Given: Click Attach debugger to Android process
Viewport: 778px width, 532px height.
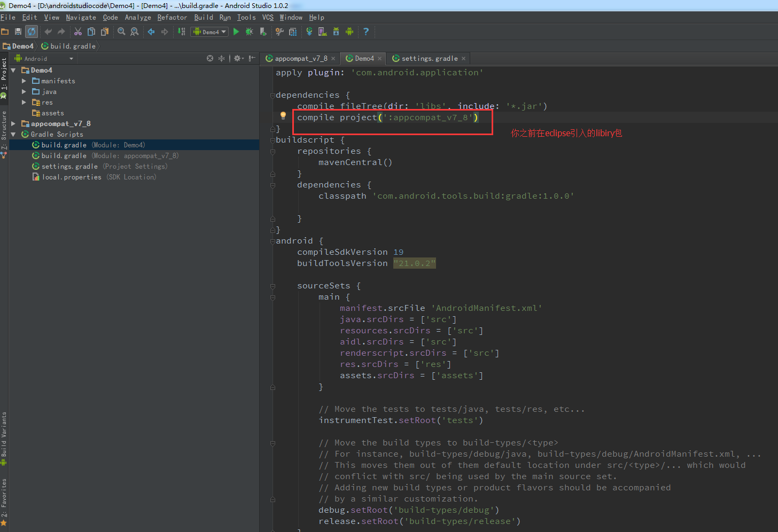Looking at the screenshot, I should [x=263, y=32].
